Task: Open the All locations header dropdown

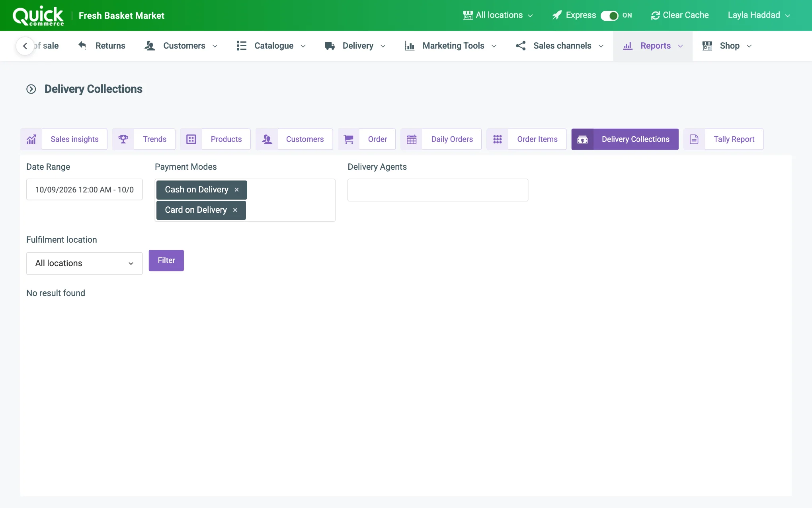Action: pyautogui.click(x=498, y=15)
